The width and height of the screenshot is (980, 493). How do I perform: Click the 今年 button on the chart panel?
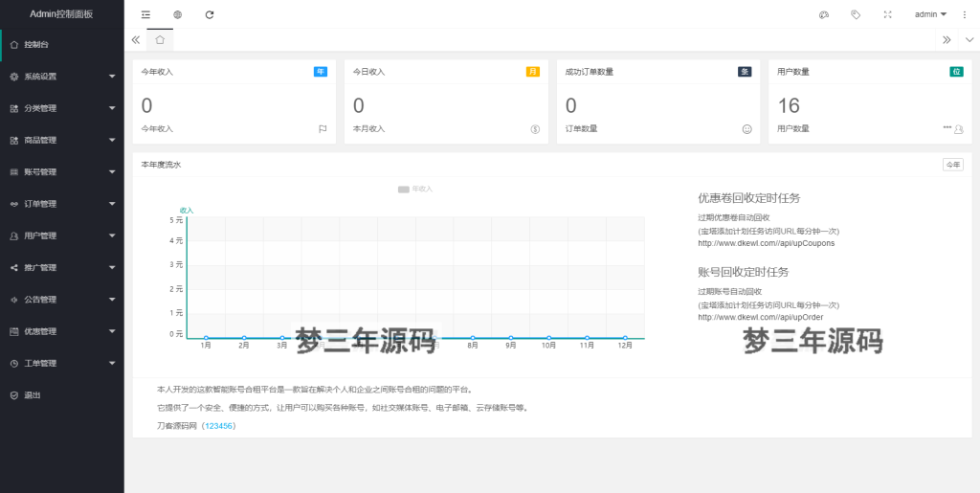953,165
